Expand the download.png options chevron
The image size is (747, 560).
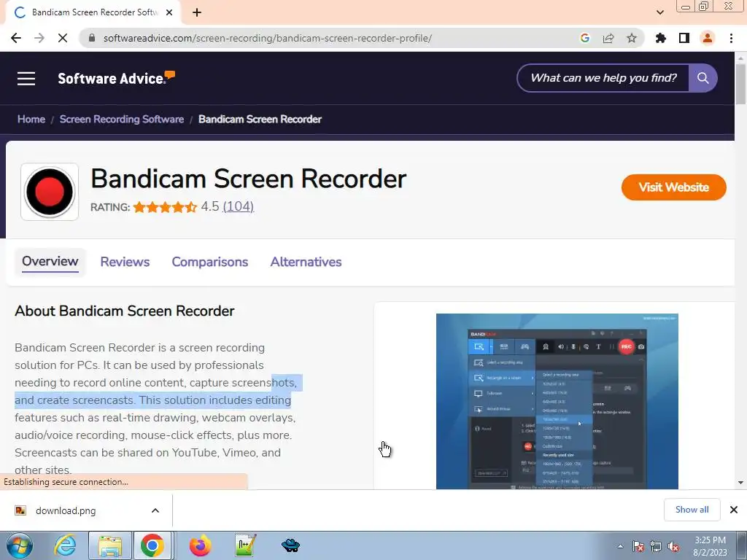pyautogui.click(x=155, y=510)
